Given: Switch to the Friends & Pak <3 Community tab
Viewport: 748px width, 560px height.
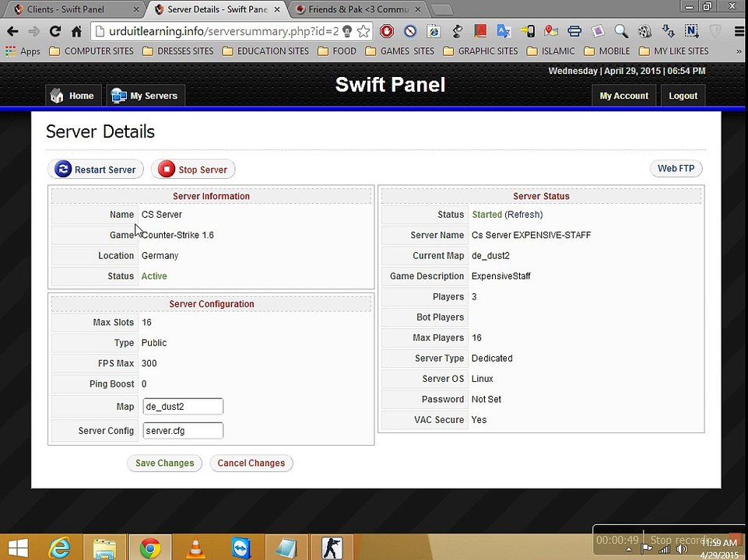Looking at the screenshot, I should (358, 9).
